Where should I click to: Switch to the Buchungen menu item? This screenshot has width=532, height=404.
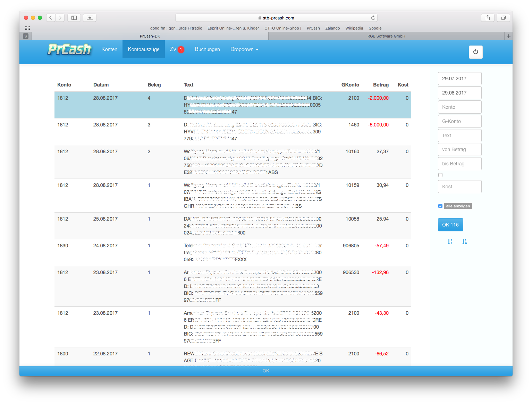pos(207,49)
